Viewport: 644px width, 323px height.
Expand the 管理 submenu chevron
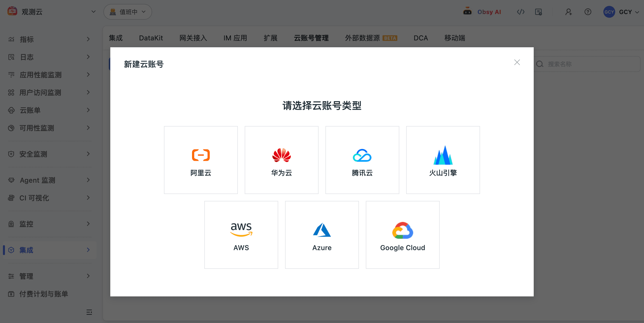88,276
